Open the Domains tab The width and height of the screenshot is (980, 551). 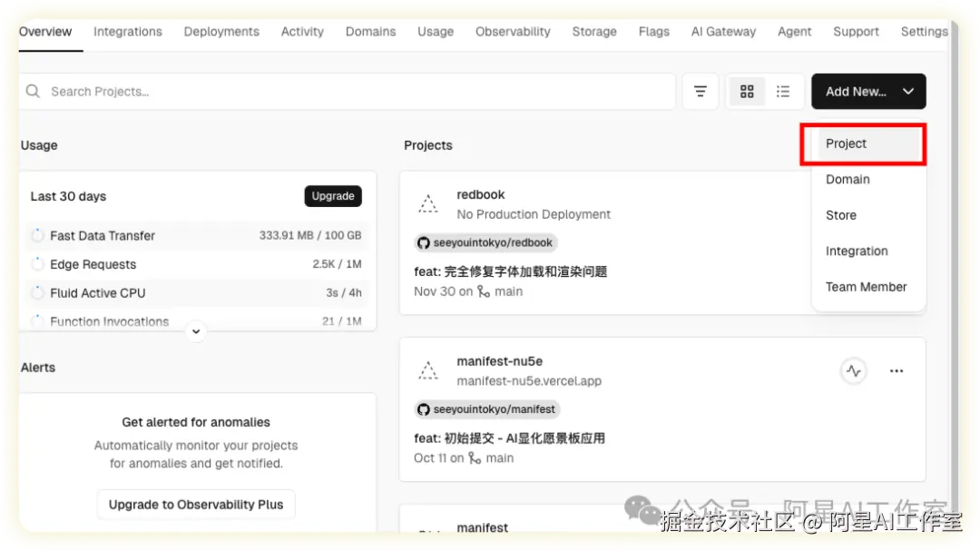click(370, 32)
